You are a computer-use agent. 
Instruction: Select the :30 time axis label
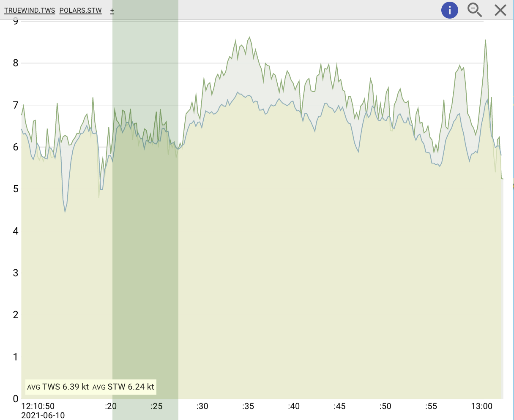click(x=202, y=406)
